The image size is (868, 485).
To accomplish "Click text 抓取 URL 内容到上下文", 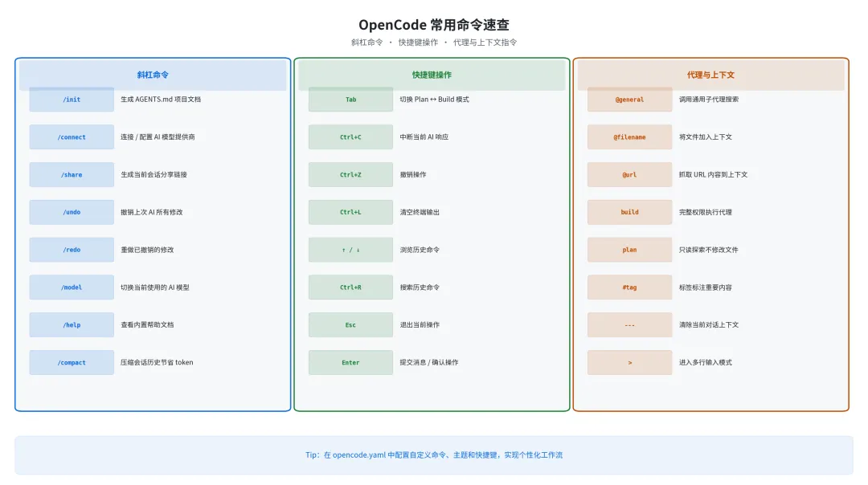I will (x=713, y=175).
